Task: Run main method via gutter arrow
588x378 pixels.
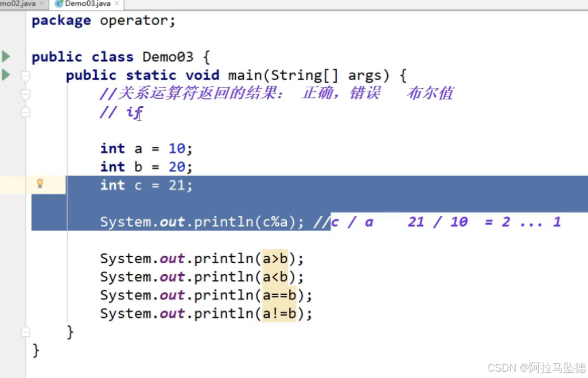Action: pos(6,75)
